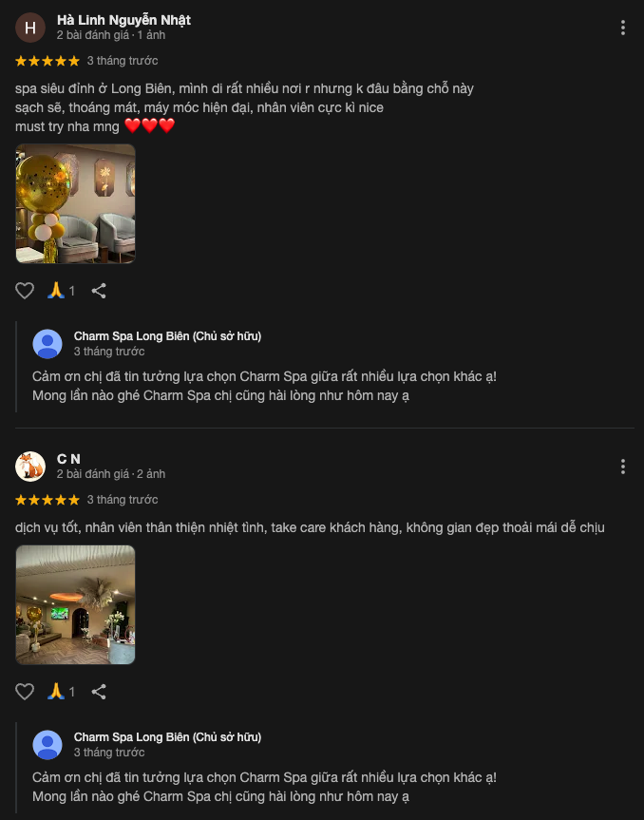View the spa lobby interior photo
The image size is (644, 820).
tap(75, 604)
